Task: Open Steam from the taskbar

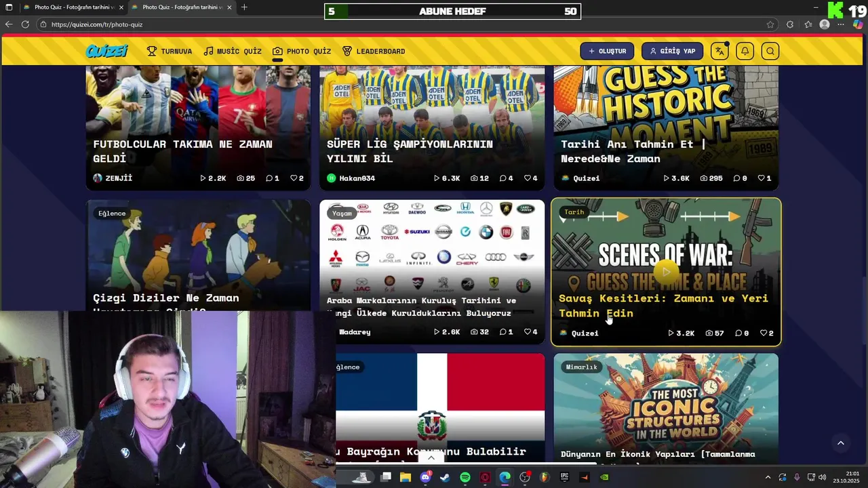Action: click(445, 477)
